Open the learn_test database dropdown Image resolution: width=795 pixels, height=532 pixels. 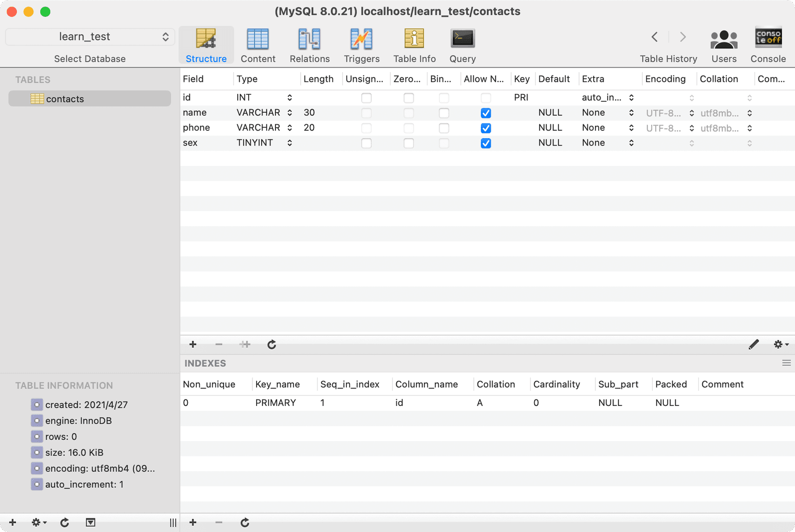coord(90,37)
